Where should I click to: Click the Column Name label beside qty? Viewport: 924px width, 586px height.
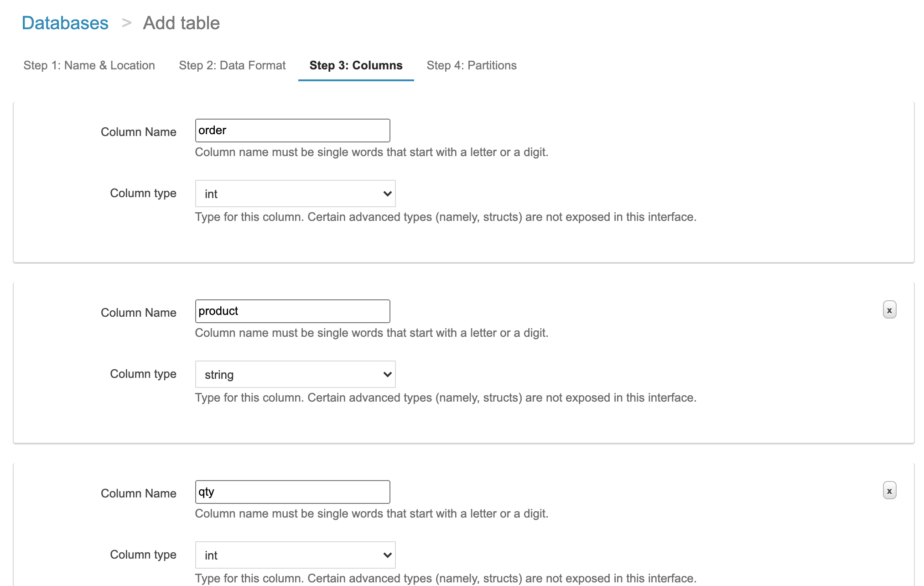[138, 493]
